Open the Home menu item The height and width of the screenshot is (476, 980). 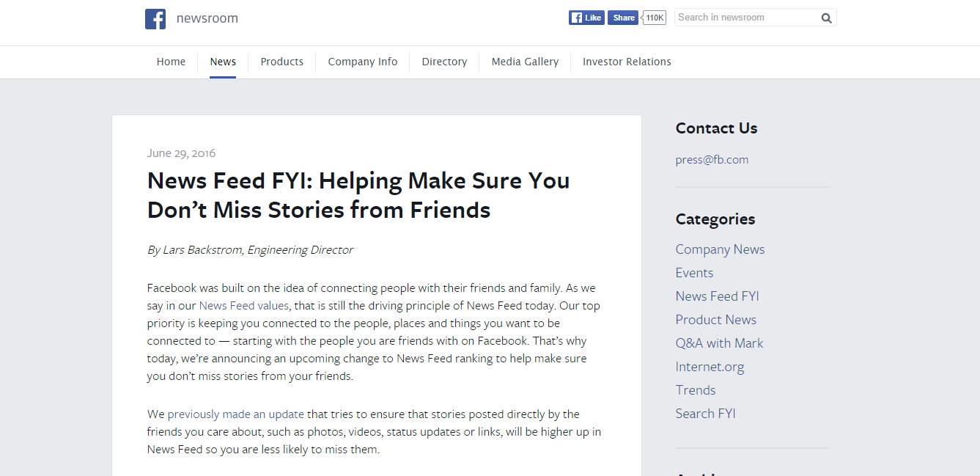(x=171, y=62)
